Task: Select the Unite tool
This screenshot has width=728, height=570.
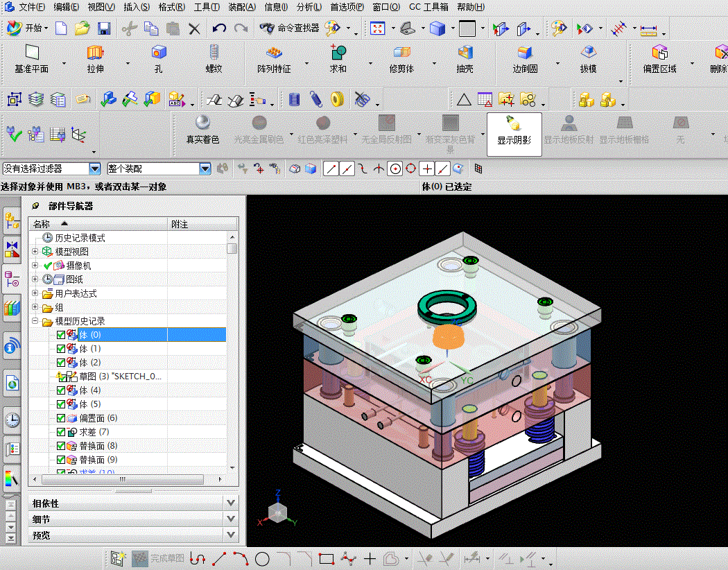Action: point(338,60)
